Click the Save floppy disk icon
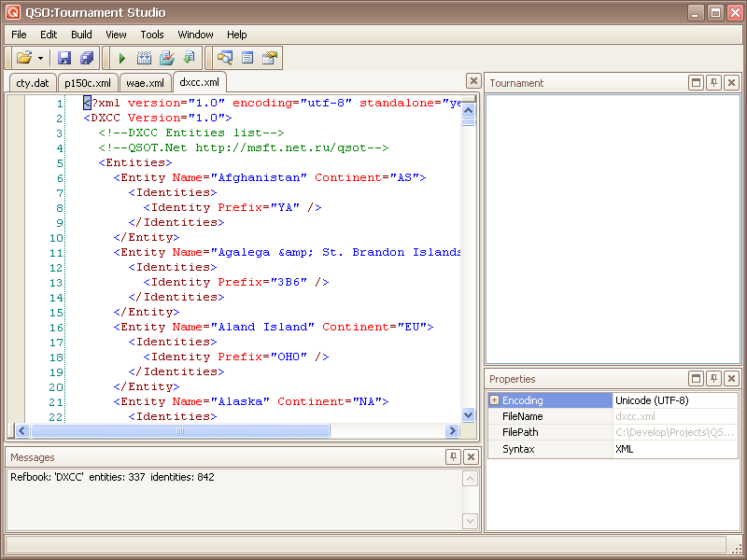Screen dimensions: 747x560 pos(64,58)
